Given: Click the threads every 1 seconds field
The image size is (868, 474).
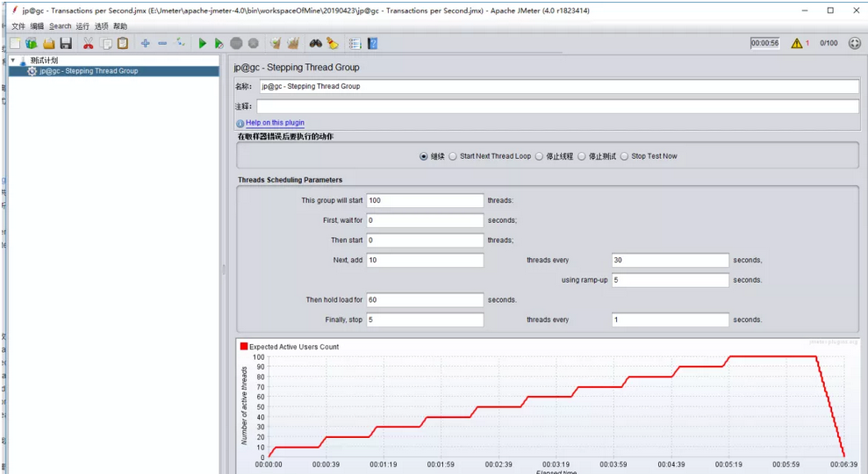Looking at the screenshot, I should coord(671,320).
